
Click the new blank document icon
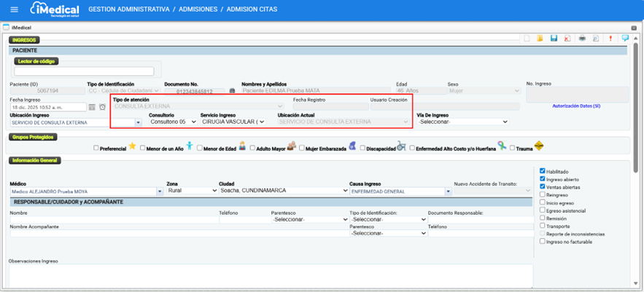point(526,39)
